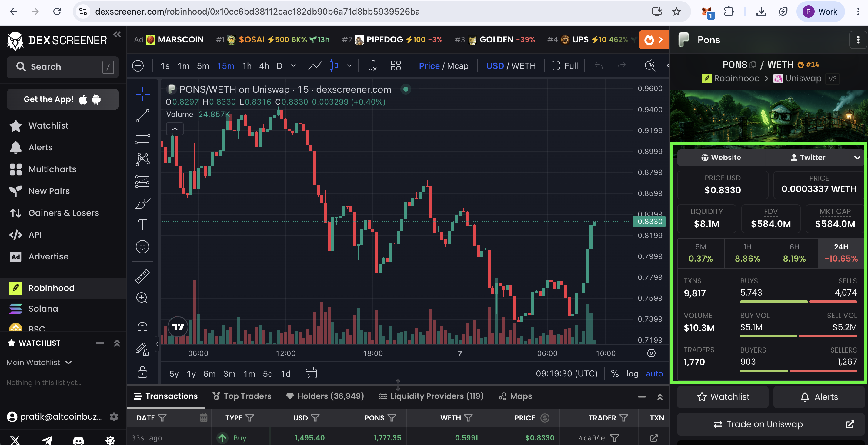868x445 pixels.
Task: Expand chart style options dropdown
Action: (349, 66)
